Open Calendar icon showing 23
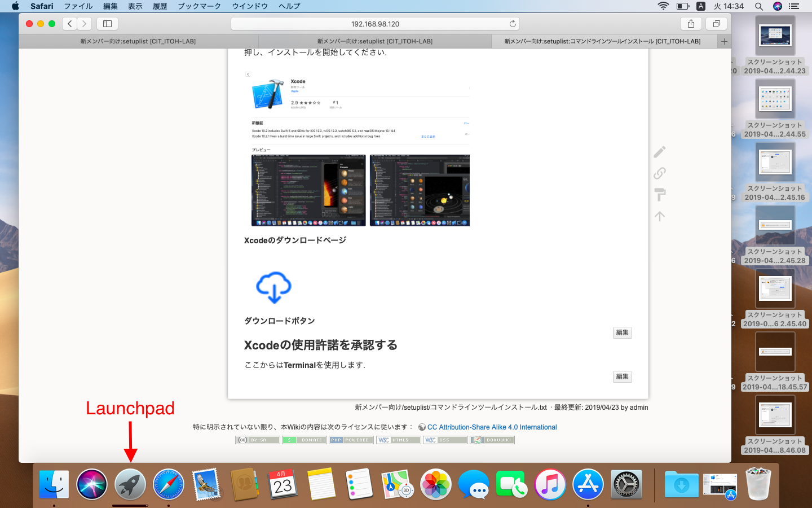 (283, 484)
